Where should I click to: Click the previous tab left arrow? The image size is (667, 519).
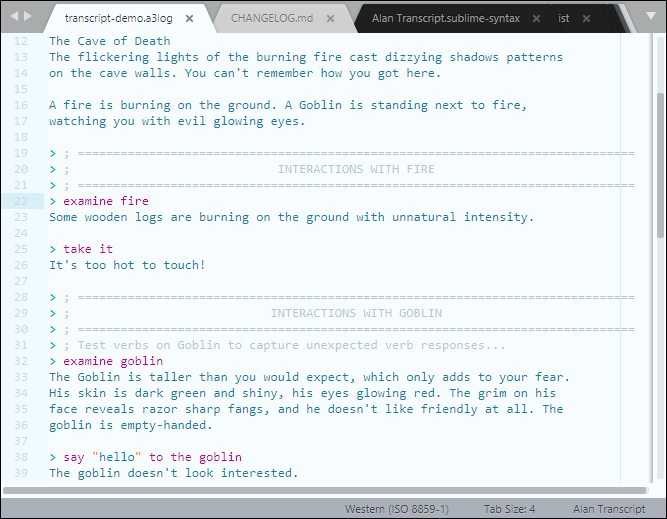tap(14, 16)
